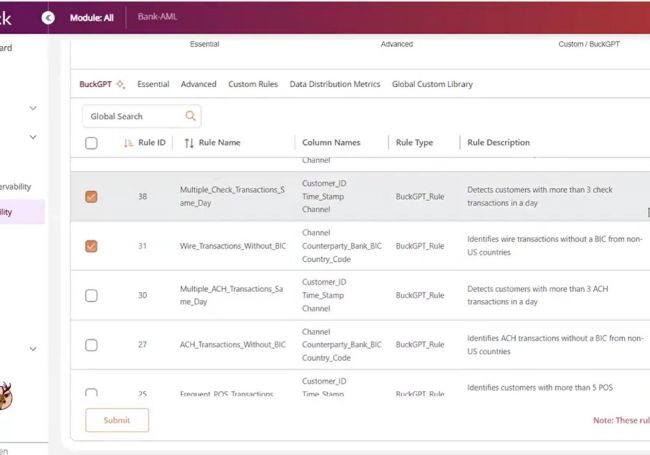Click Rule ID cell 30
Image resolution: width=650 pixels, height=455 pixels.
143,295
